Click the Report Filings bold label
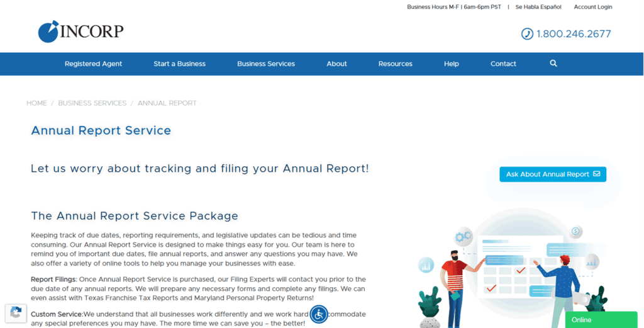The width and height of the screenshot is (644, 328). click(x=54, y=280)
